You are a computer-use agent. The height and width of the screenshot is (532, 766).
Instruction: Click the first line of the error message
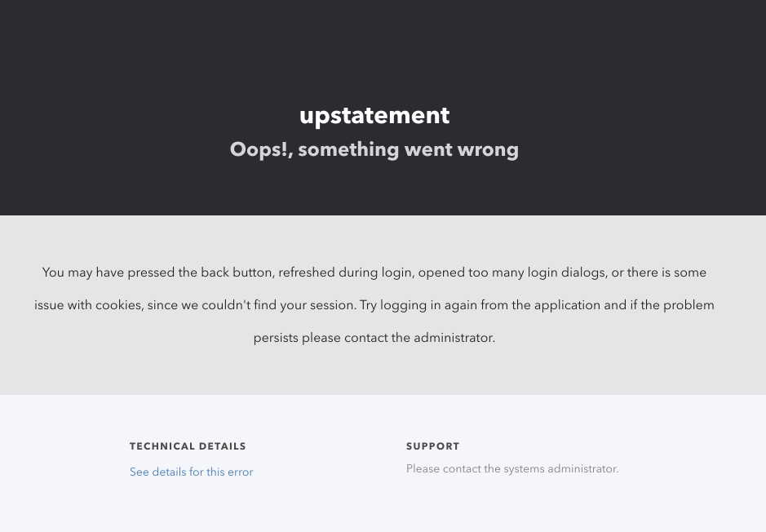(374, 272)
